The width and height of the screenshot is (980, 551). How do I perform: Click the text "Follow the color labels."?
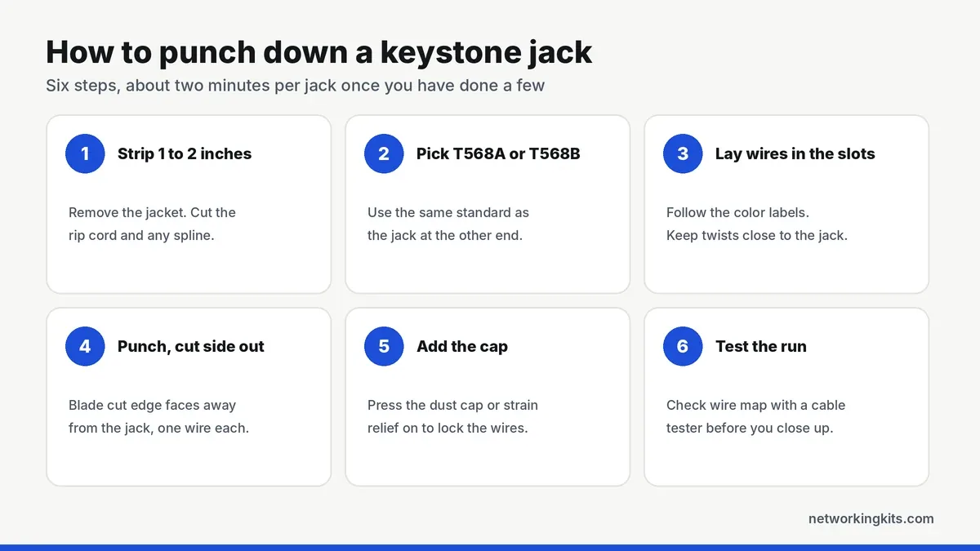coord(737,212)
